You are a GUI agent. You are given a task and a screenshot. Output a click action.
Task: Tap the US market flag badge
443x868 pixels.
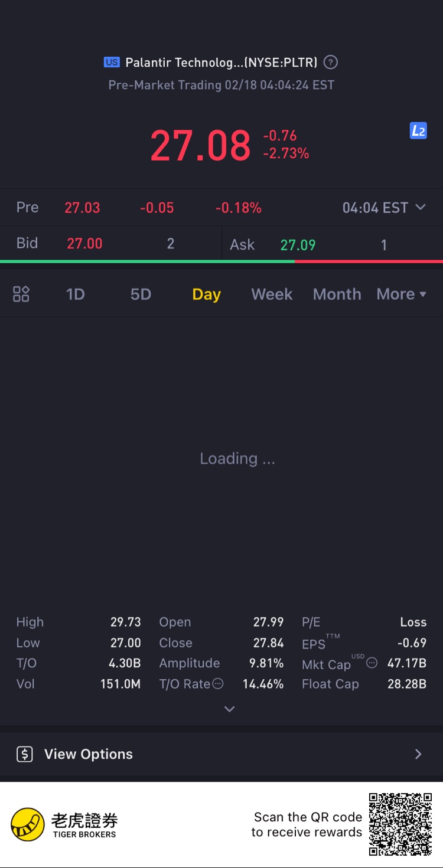pos(112,62)
